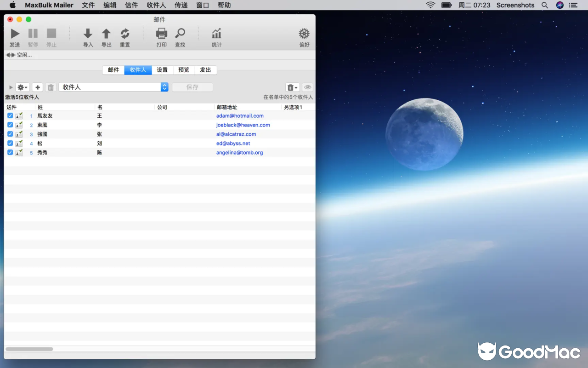
Task: Uncheck recipient 馬友友 in row 1
Action: point(10,115)
